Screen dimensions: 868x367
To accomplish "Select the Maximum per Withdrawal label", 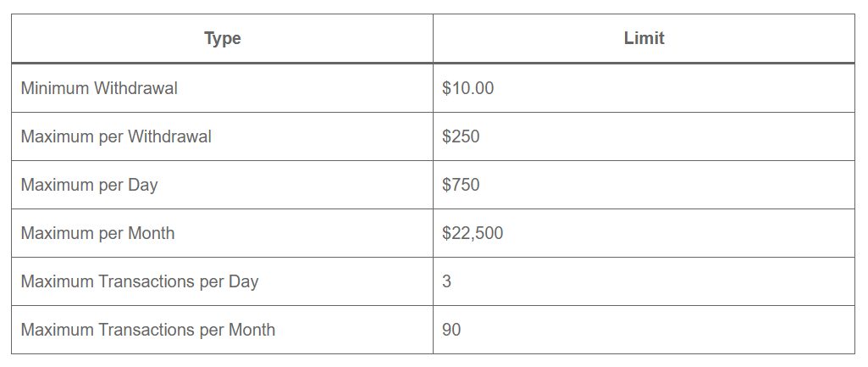I will [116, 136].
